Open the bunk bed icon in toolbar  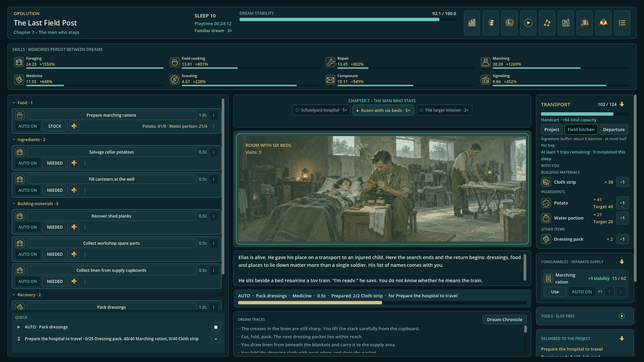click(x=584, y=23)
